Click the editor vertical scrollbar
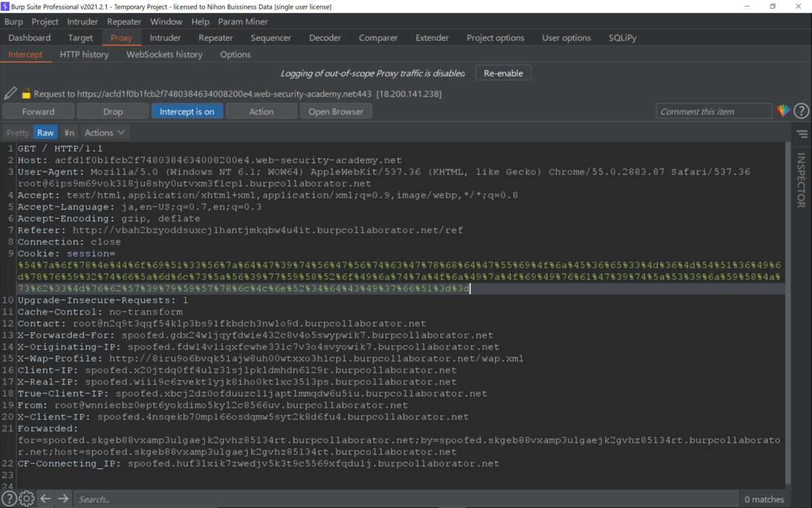 (x=788, y=313)
